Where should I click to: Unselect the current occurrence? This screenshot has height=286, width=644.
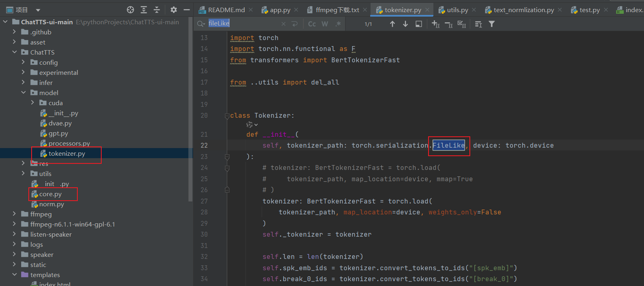pyautogui.click(x=449, y=24)
